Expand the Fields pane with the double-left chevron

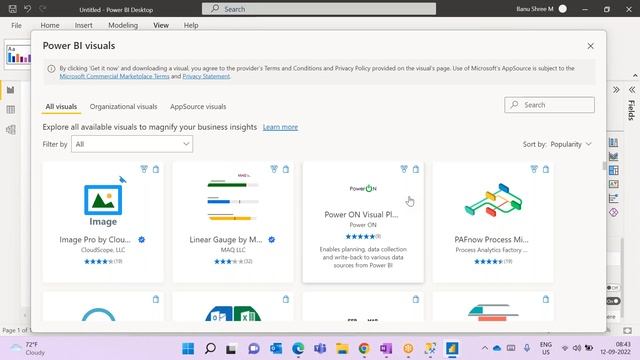point(632,89)
